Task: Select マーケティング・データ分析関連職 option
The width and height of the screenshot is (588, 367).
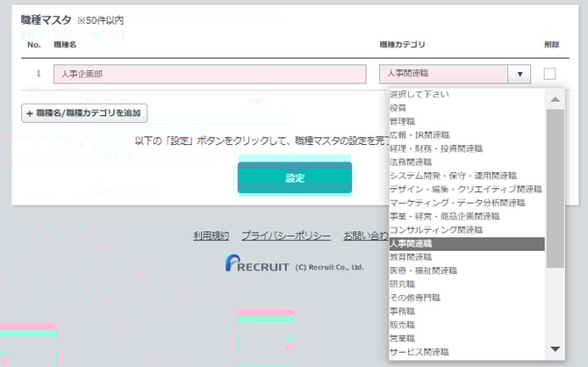Action: click(x=467, y=203)
